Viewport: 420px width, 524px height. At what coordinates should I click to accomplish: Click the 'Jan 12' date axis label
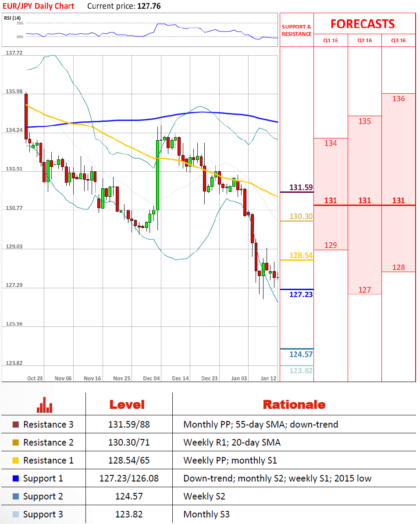[268, 378]
